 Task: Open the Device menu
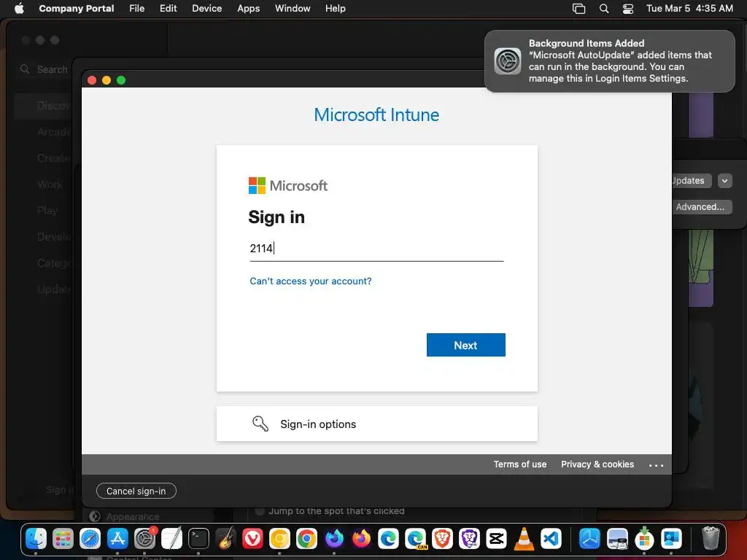[x=206, y=9]
